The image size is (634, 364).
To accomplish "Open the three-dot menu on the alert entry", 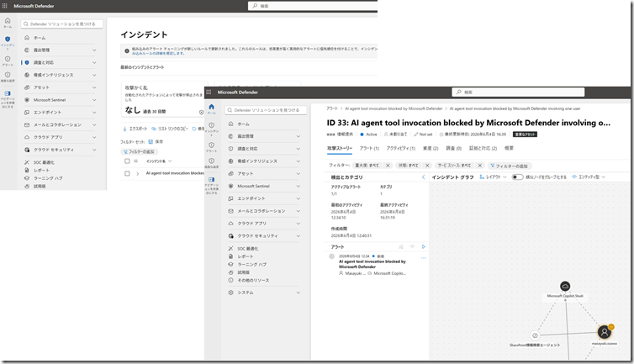I will pos(423,257).
